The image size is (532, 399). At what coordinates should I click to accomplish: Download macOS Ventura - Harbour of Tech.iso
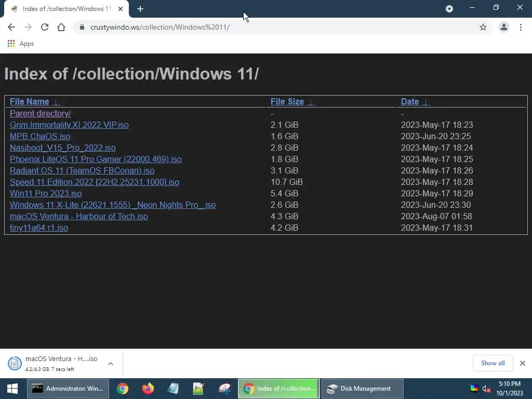click(79, 217)
